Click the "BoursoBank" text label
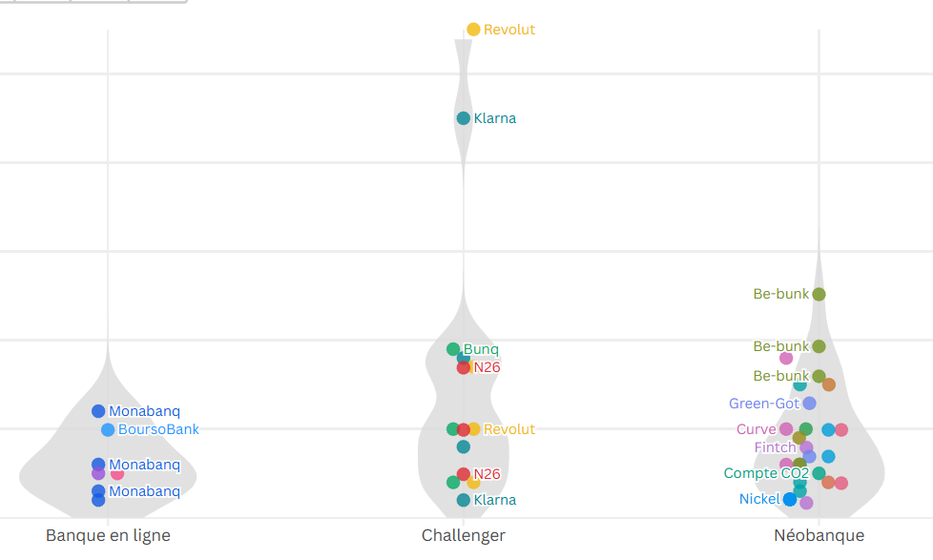 (x=158, y=429)
